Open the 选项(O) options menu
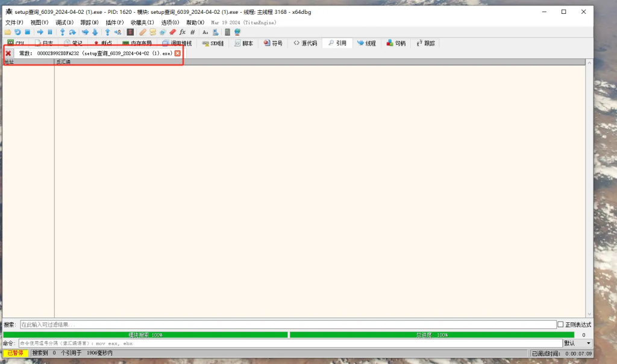 click(170, 22)
